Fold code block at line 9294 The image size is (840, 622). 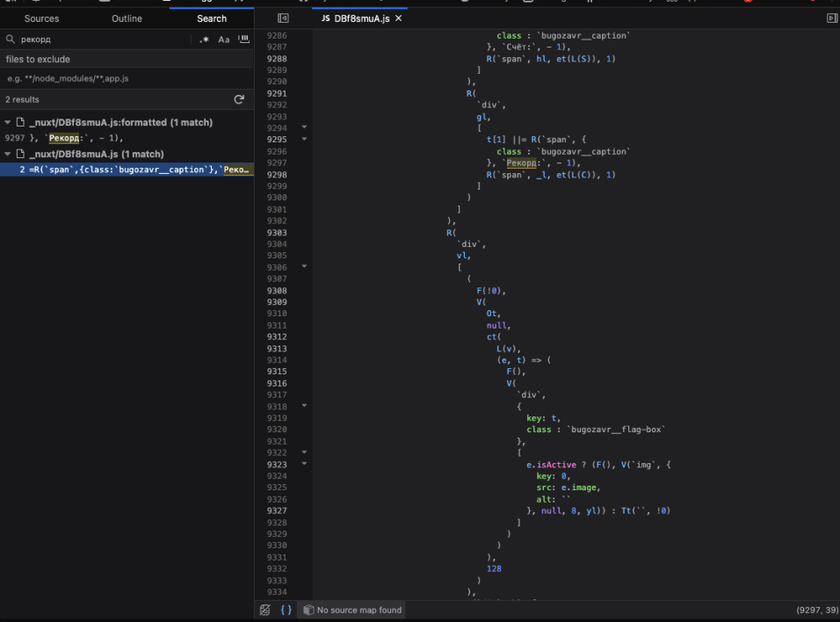304,127
